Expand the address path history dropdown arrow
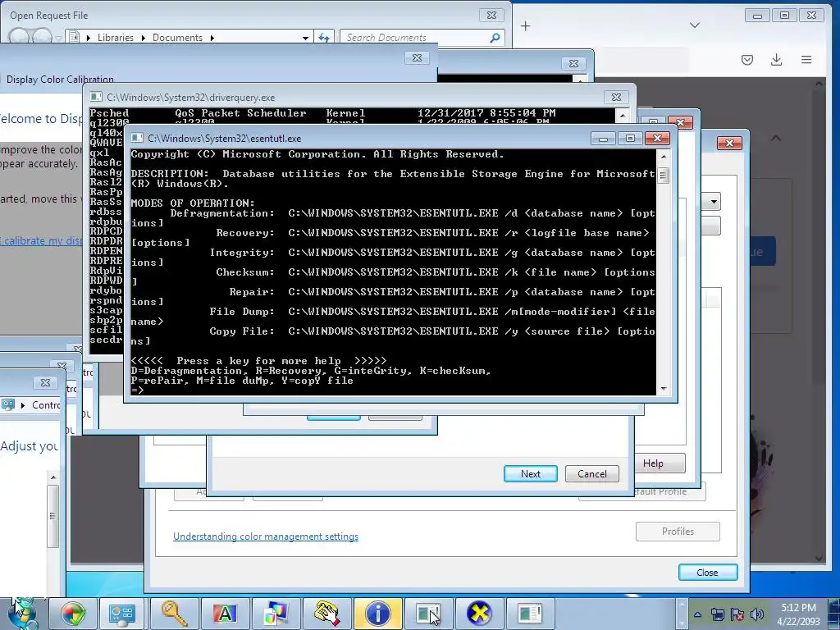 point(305,38)
